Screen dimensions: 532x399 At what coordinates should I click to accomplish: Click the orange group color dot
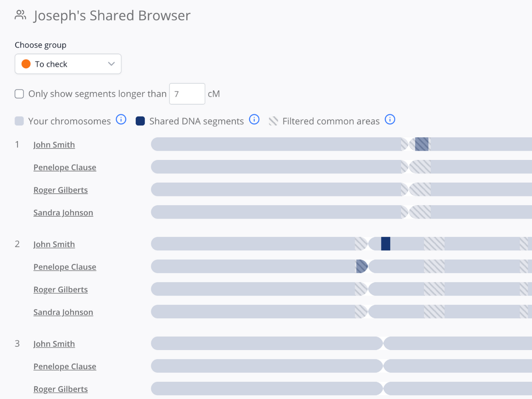click(x=26, y=63)
